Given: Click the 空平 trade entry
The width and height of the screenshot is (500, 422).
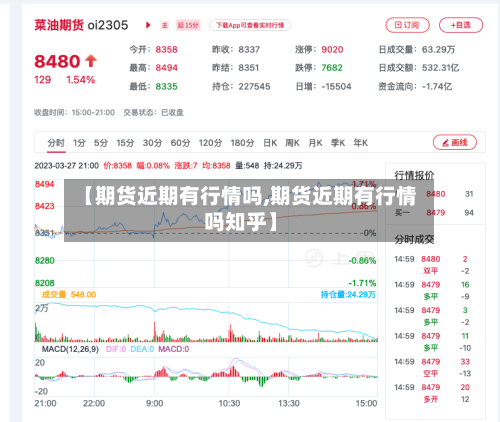Looking at the screenshot, I should (430, 374).
